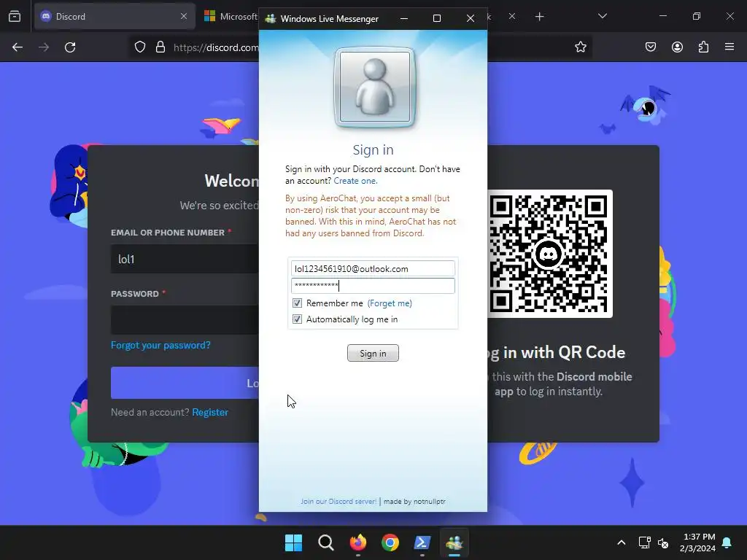Click the muted volume tray icon
This screenshot has width=747, height=560.
click(663, 542)
